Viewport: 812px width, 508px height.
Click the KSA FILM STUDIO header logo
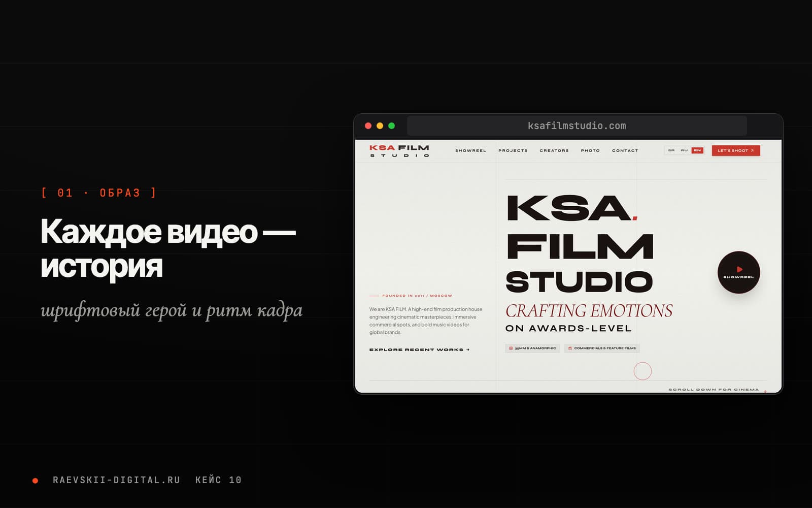click(x=399, y=151)
